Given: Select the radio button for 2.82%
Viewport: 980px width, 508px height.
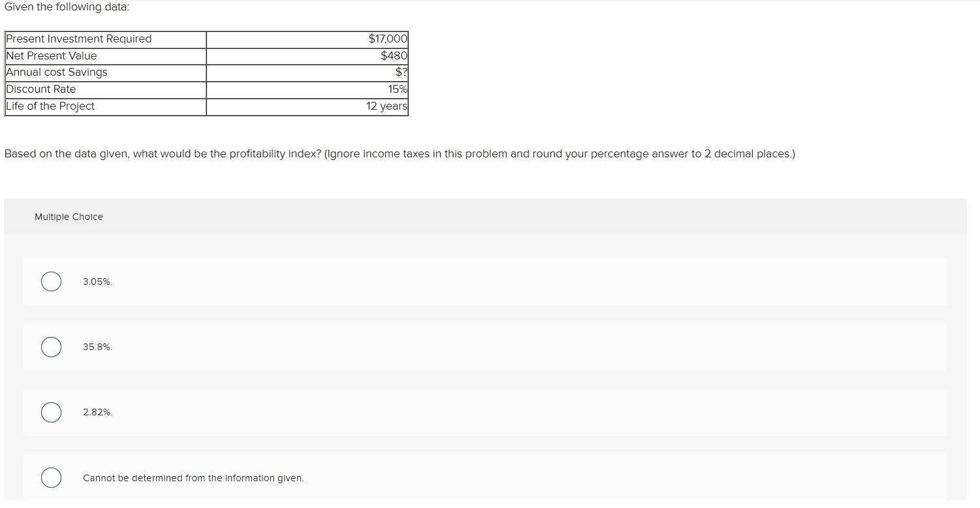Looking at the screenshot, I should tap(51, 412).
